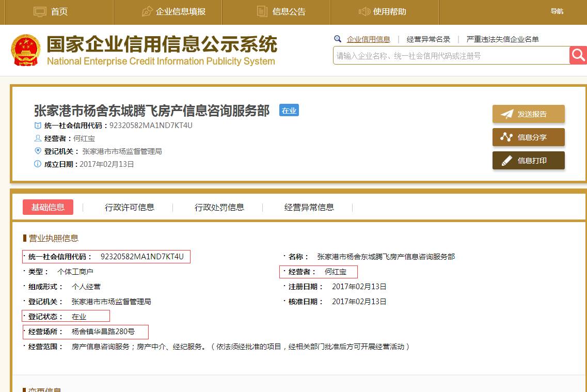Click credit code 92320582MA1ND7KT4U under company title
This screenshot has height=392, width=587.
[151, 126]
